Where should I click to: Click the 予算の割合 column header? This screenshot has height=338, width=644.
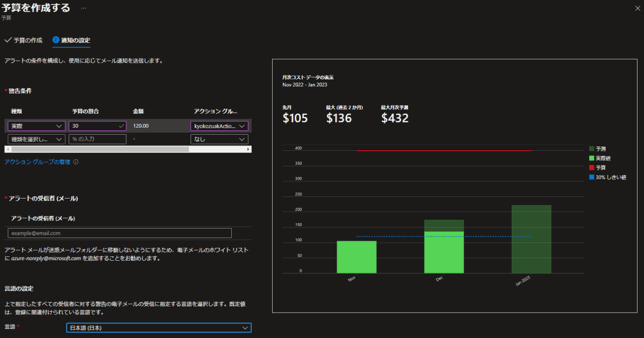pyautogui.click(x=85, y=111)
